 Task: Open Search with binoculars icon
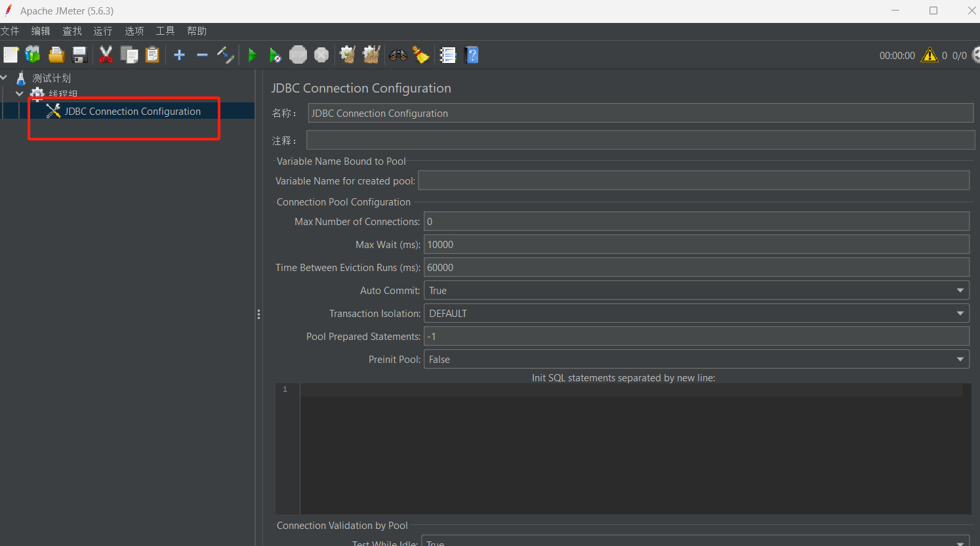pos(398,55)
